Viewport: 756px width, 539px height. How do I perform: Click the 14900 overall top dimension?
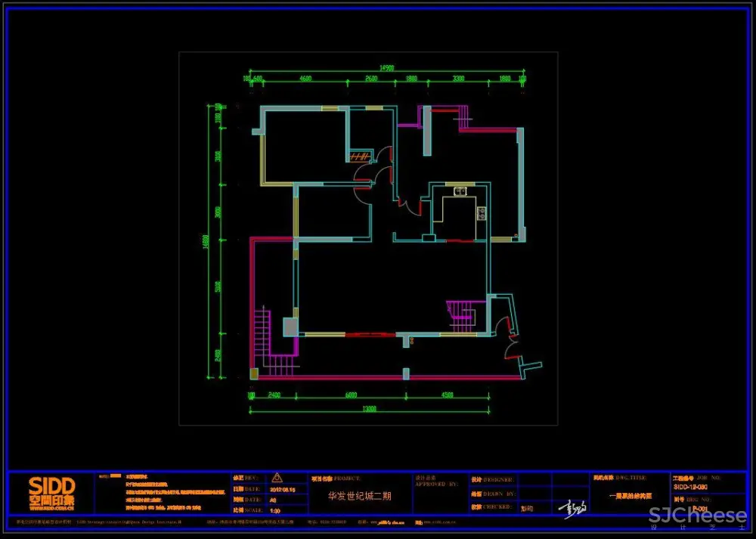pyautogui.click(x=386, y=68)
